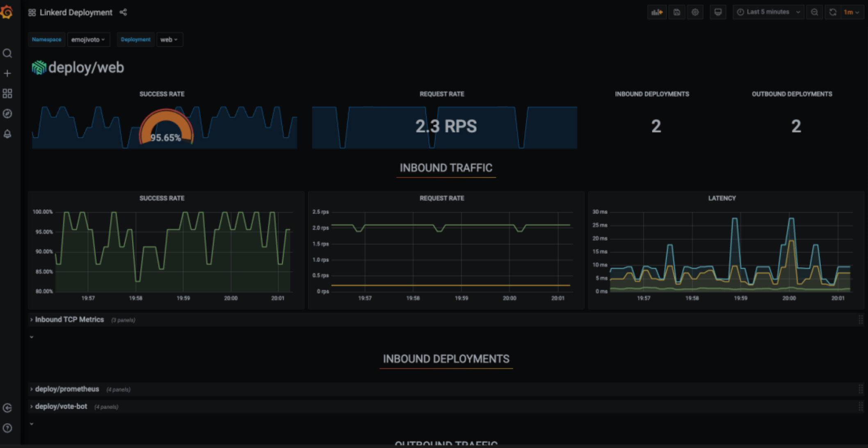Click the INBOUND TRAFFIC section heading
Screen dimensions: 868x448
click(x=446, y=168)
